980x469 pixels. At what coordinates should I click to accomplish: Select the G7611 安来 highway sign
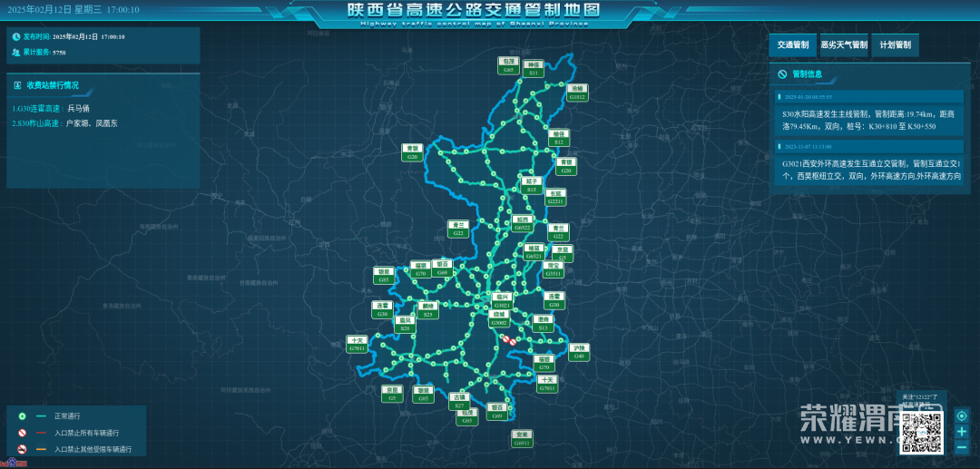point(521,439)
